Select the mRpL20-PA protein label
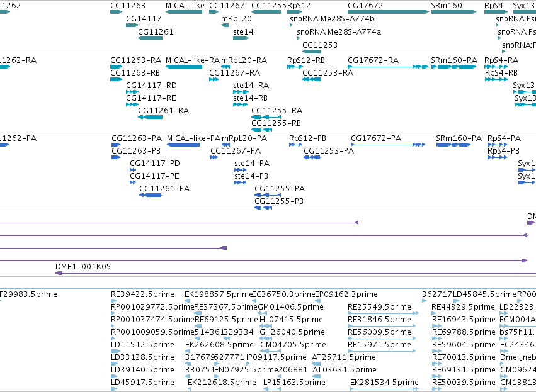This screenshot has height=392, width=536. click(x=244, y=138)
